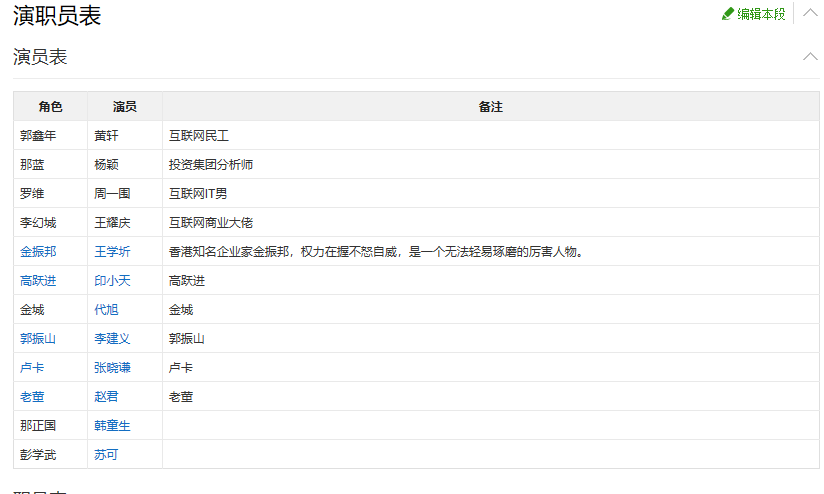Click the 苏可 actor link
The width and height of the screenshot is (824, 494).
(x=106, y=455)
